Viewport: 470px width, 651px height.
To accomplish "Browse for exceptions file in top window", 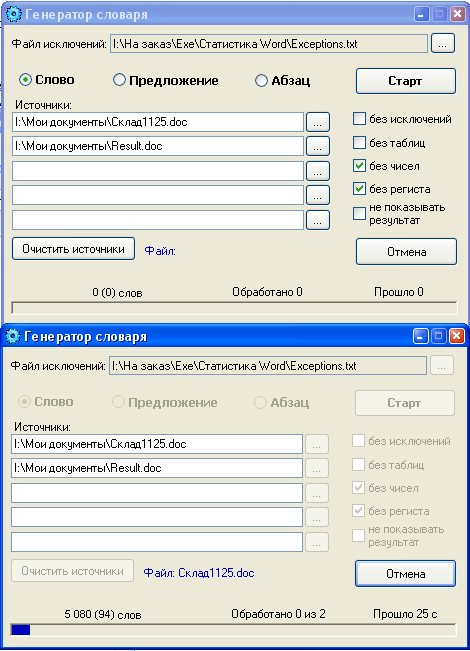I will tap(443, 44).
